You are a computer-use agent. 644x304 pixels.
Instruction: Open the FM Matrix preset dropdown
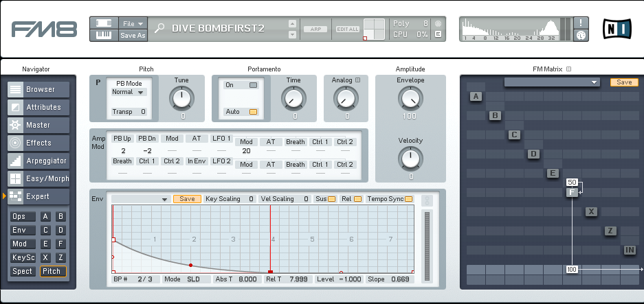552,82
